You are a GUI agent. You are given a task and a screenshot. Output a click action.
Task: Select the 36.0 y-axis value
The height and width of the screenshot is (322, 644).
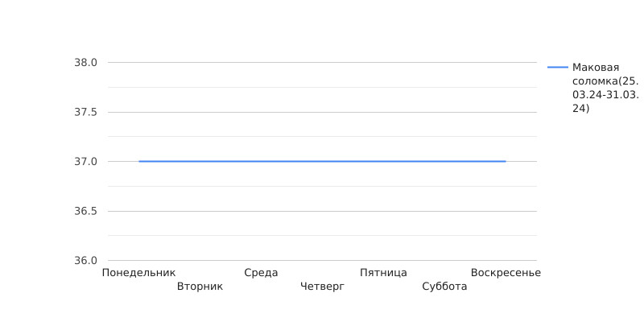click(x=85, y=260)
